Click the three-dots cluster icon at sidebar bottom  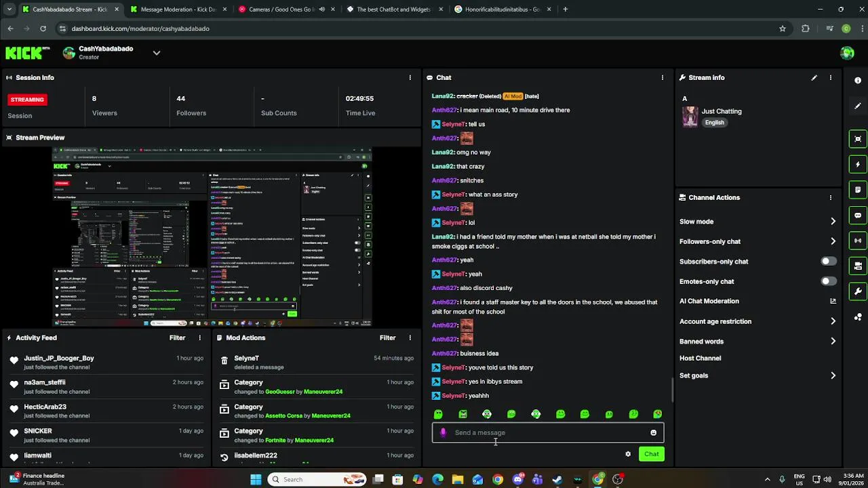click(857, 317)
